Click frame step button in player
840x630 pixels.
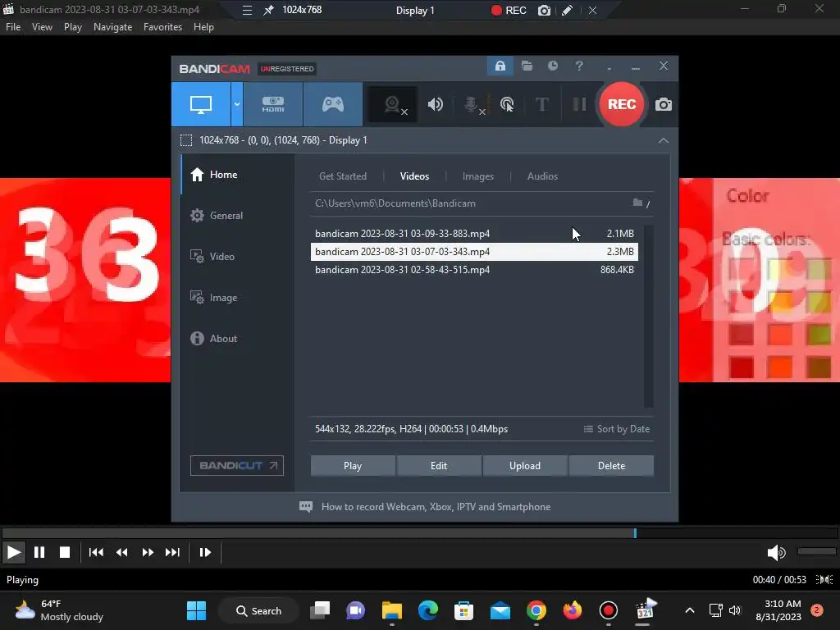tap(204, 552)
